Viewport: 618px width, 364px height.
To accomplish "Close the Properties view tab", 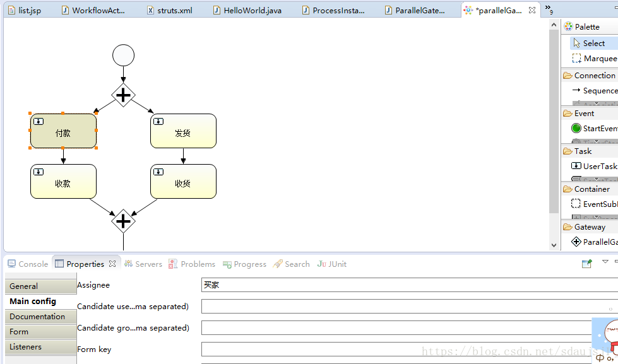I will tap(112, 264).
